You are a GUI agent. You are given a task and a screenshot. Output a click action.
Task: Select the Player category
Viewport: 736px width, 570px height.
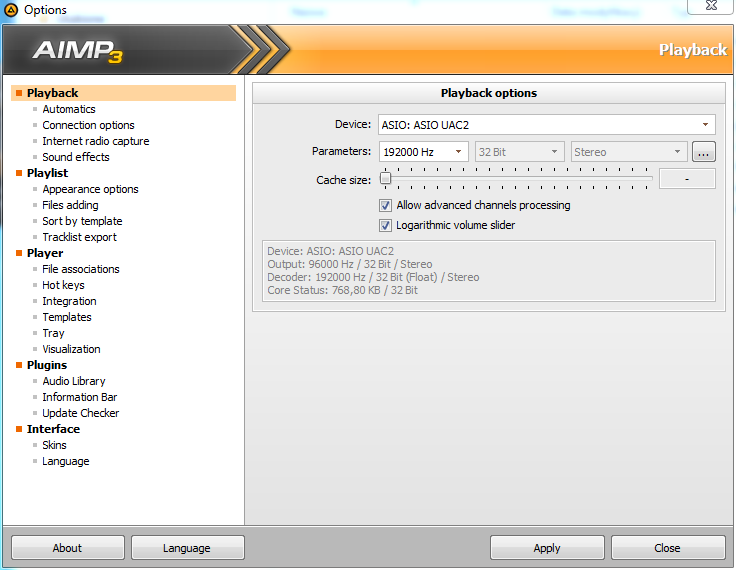click(45, 253)
